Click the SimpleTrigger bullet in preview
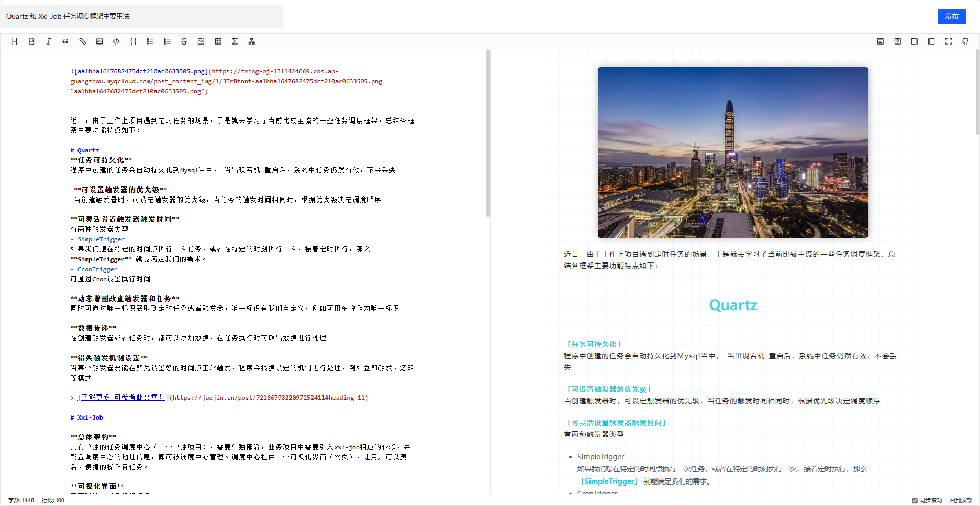This screenshot has width=980, height=506. coord(600,457)
